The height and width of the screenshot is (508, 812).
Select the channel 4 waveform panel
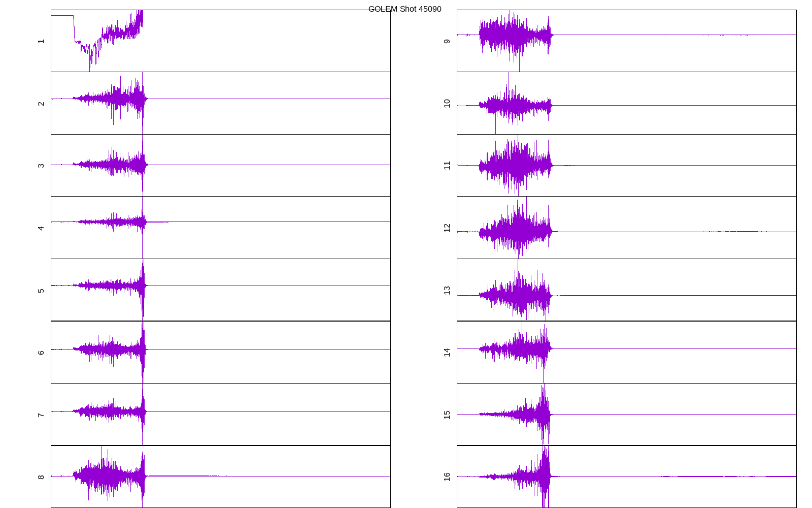coord(220,228)
